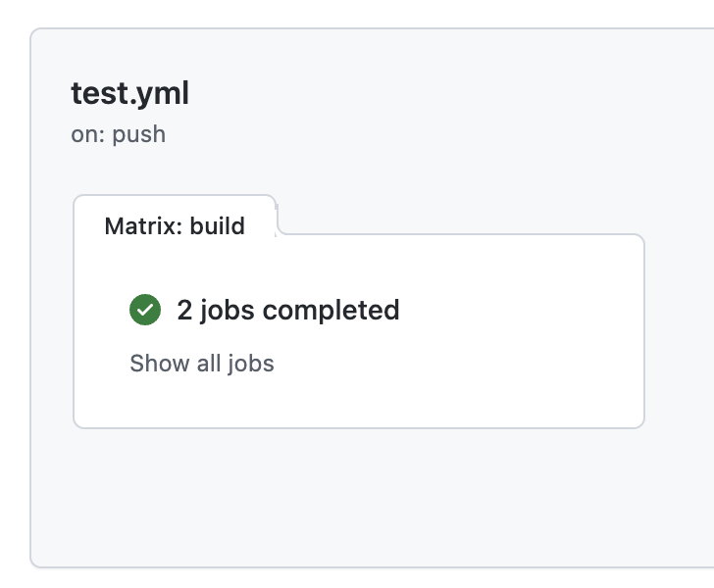
Task: Click the push event label under test.yml
Action: [x=139, y=135]
